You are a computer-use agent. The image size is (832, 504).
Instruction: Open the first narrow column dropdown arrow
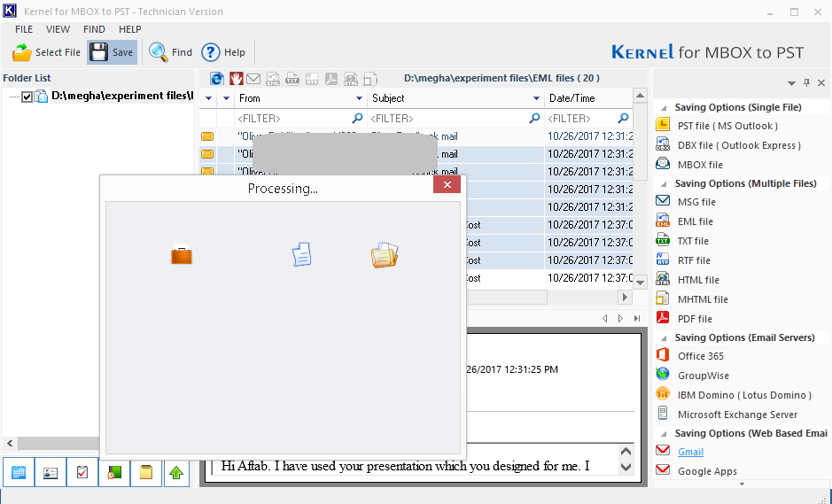pos(208,98)
